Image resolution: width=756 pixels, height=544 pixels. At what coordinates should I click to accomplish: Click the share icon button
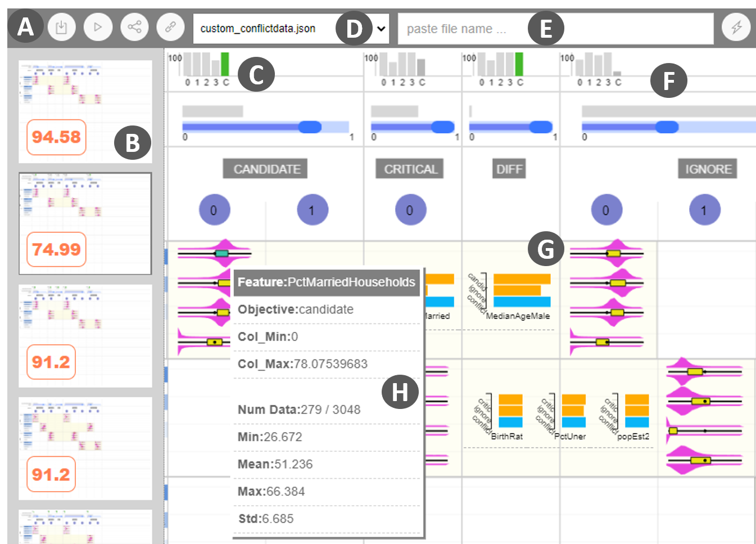point(134,27)
